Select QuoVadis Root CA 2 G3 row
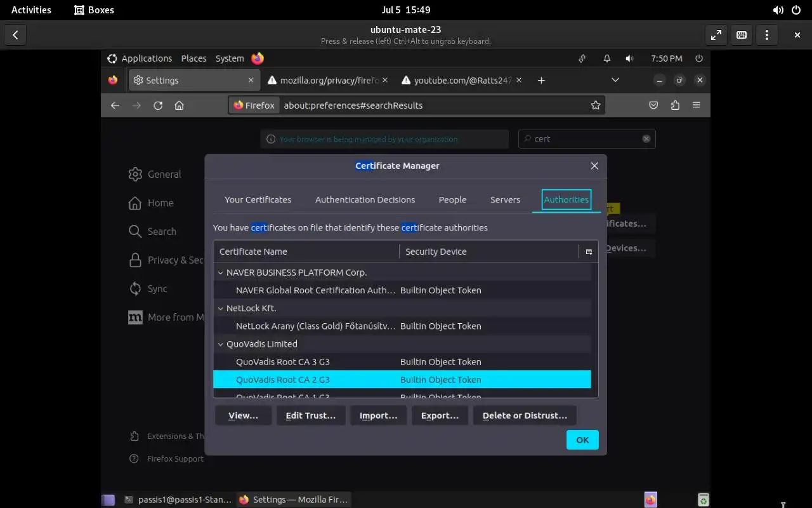This screenshot has height=508, width=812. tap(402, 380)
